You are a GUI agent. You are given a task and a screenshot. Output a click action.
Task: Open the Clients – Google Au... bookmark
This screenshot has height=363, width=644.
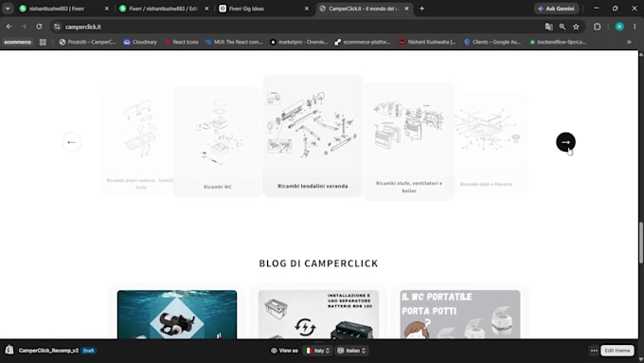492,42
